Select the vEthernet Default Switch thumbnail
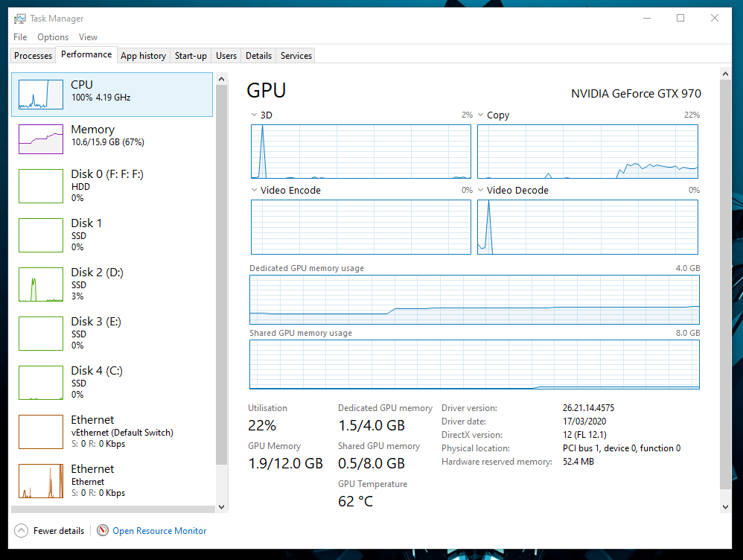This screenshot has width=743, height=560. pos(40,432)
